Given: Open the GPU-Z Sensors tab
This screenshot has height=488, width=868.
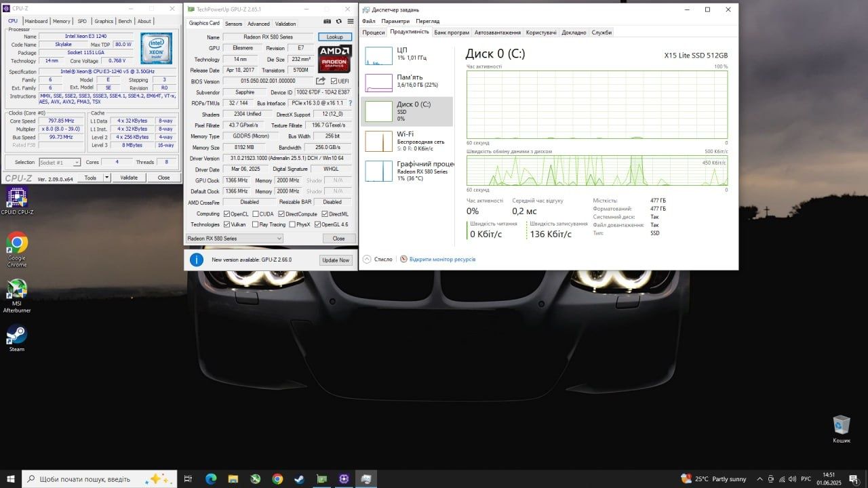Looking at the screenshot, I should [233, 24].
